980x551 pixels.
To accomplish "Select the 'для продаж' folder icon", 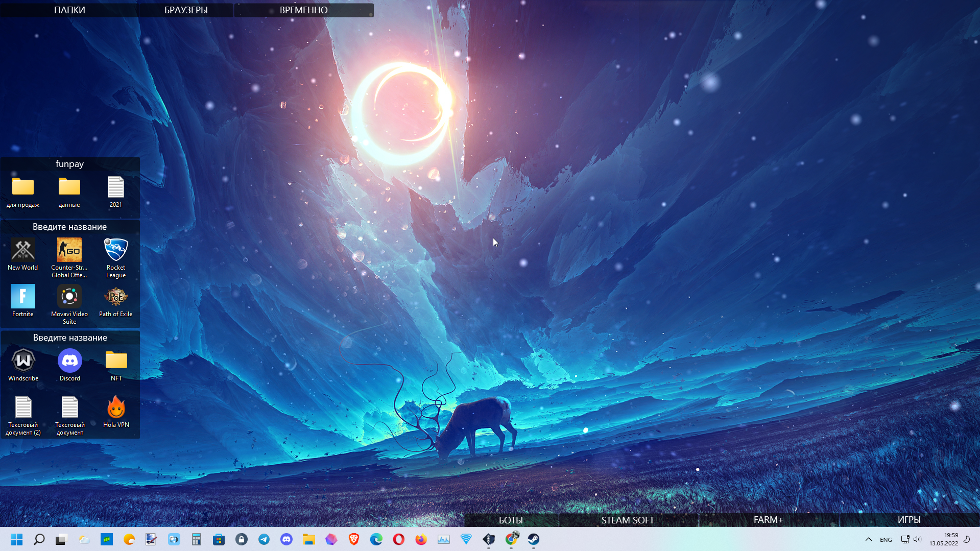I will pos(23,192).
